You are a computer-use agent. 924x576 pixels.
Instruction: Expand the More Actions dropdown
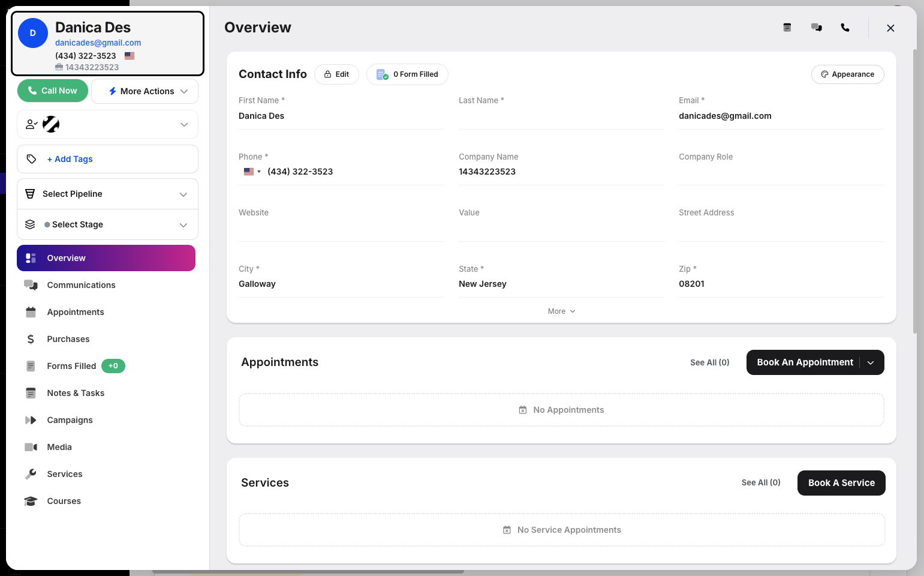[x=145, y=91]
